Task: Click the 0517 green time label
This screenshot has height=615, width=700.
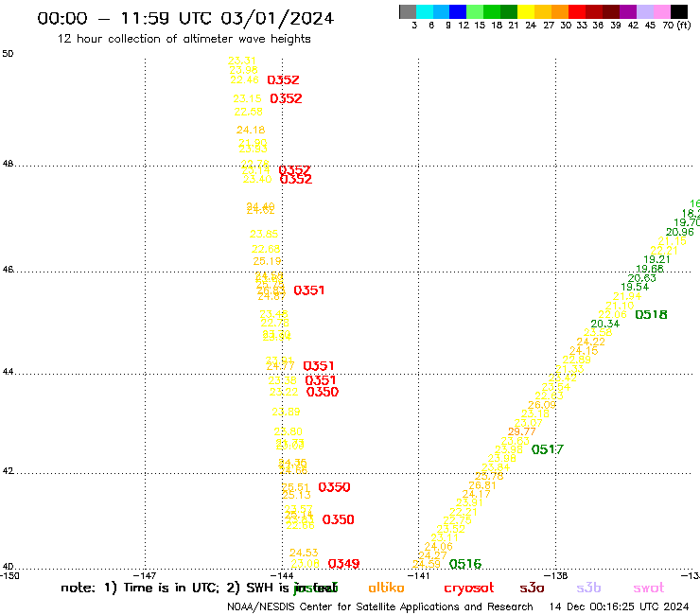Action: [548, 449]
